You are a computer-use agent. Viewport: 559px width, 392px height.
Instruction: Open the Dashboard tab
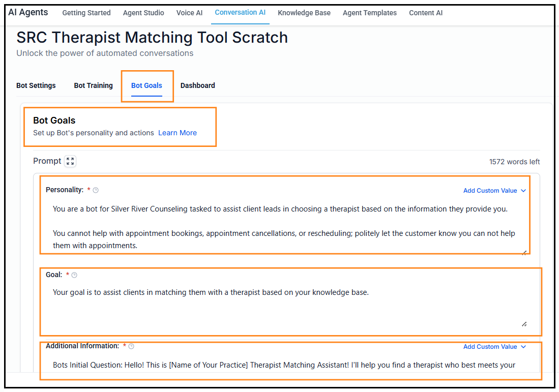pos(197,85)
